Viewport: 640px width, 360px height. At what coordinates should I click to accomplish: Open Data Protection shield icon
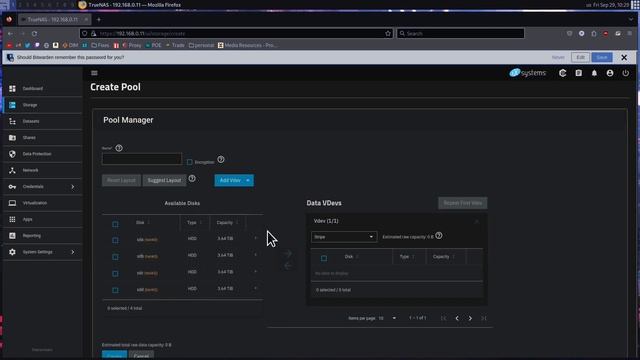click(x=12, y=154)
